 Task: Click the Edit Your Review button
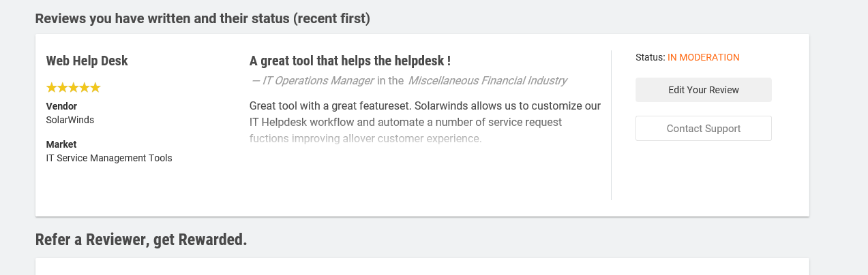tap(703, 90)
